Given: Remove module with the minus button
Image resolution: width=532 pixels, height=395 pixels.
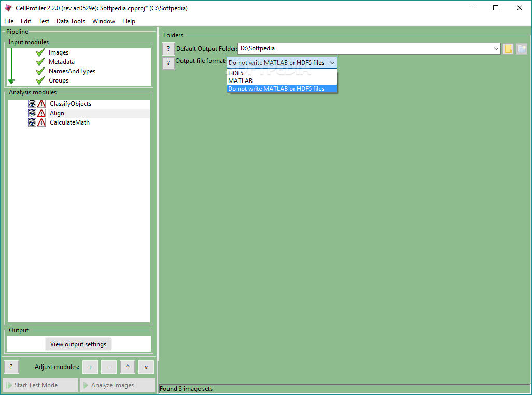Looking at the screenshot, I should 108,367.
